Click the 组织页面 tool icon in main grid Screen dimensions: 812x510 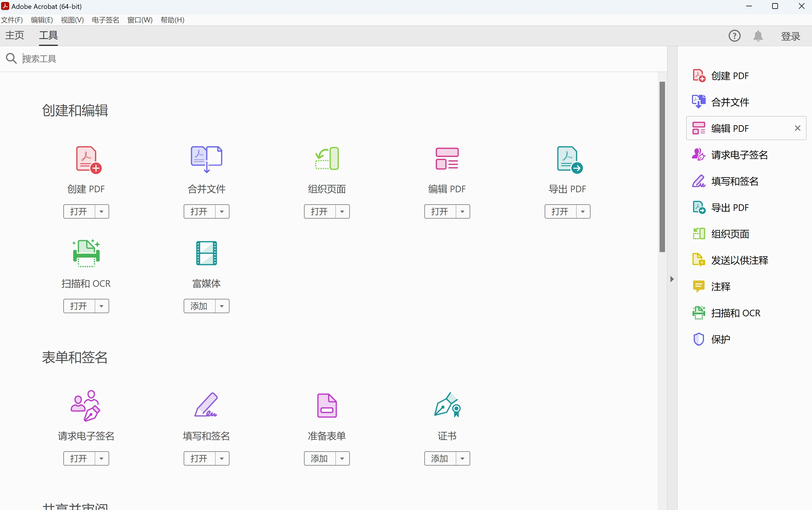coord(327,158)
